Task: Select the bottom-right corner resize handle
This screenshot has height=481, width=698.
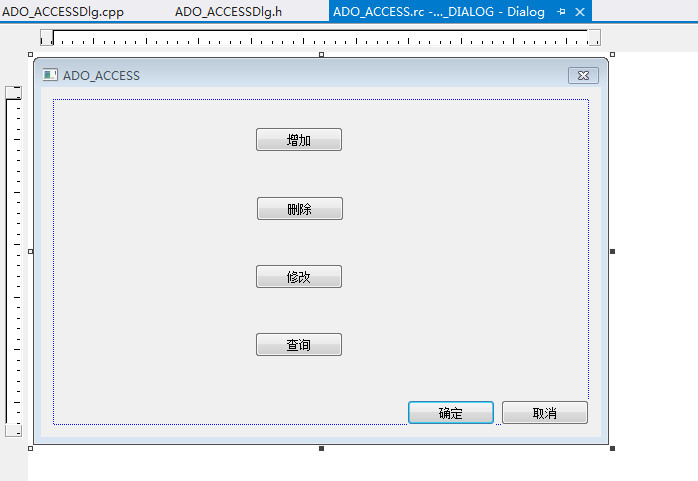Action: coord(613,449)
